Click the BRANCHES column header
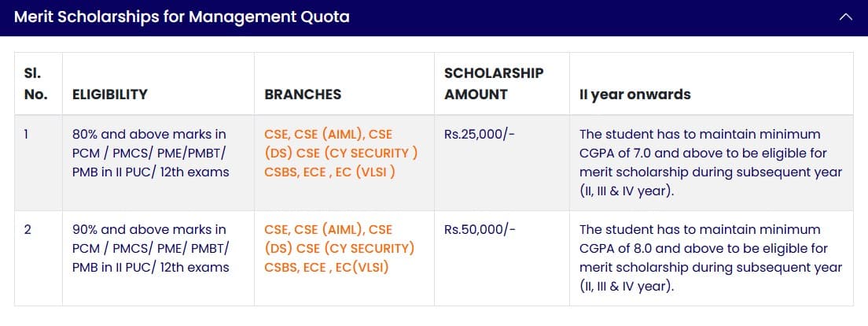 [303, 94]
